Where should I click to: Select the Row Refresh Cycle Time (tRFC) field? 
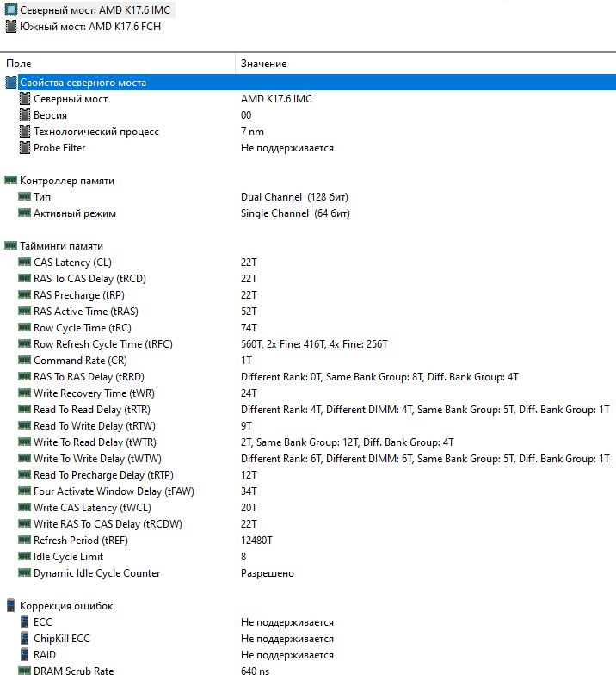coord(103,344)
